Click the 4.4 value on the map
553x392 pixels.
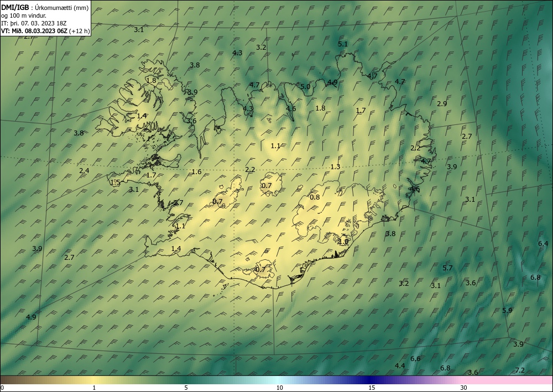400,366
